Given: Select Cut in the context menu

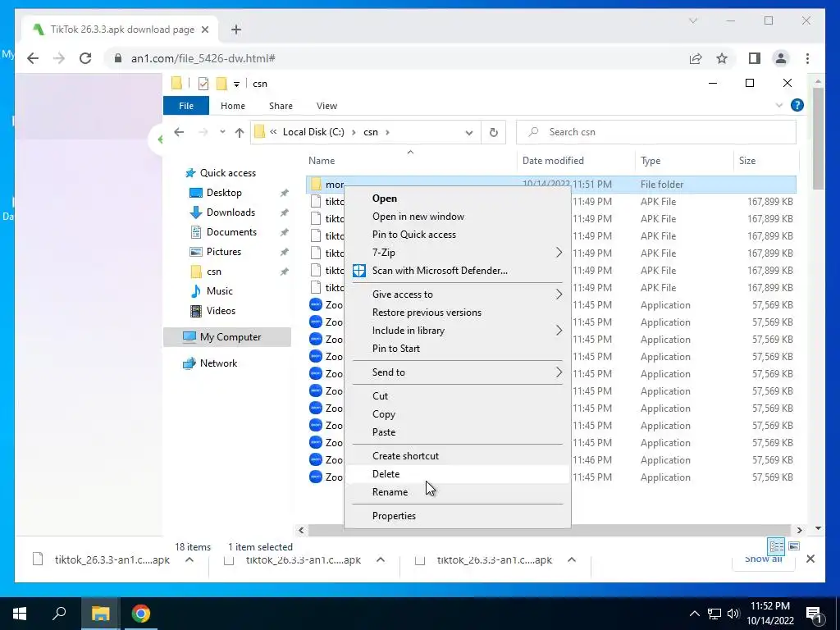Looking at the screenshot, I should point(380,396).
